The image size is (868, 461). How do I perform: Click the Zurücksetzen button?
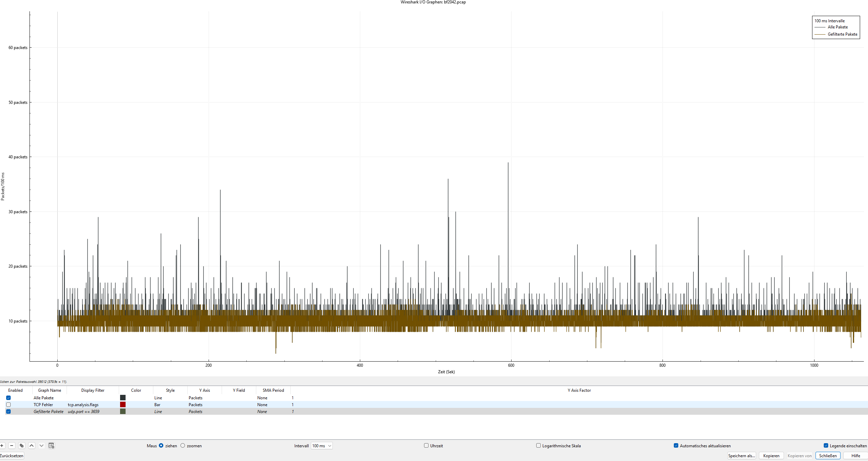12,456
